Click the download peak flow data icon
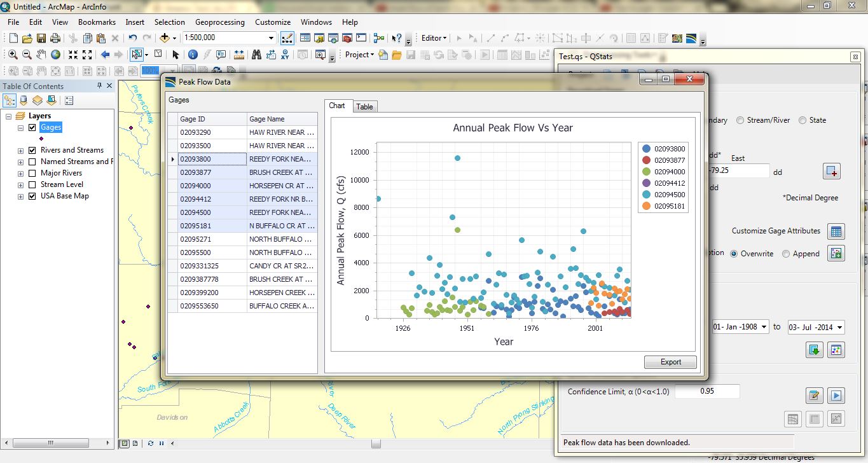Screen dimensions: 868x463 click(815, 349)
